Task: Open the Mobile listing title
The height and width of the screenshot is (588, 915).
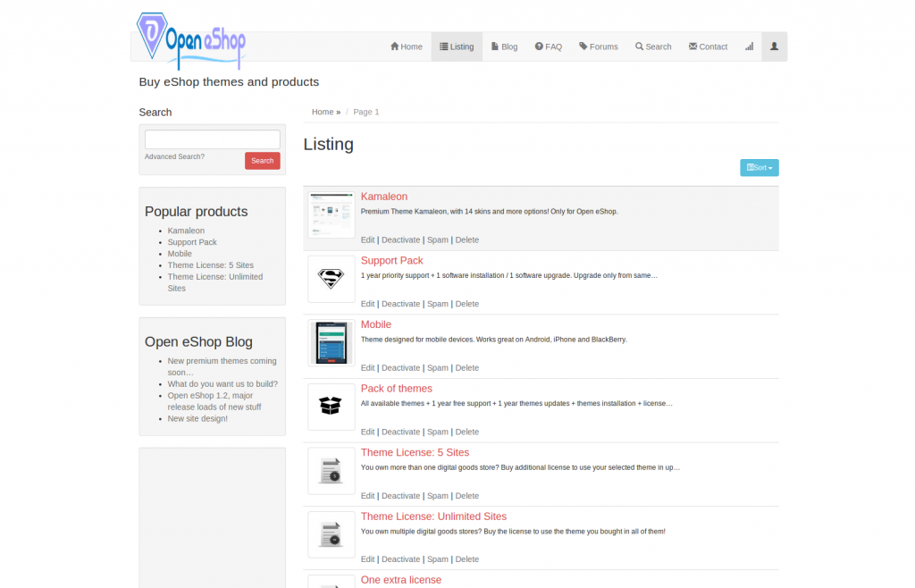Action: (376, 324)
